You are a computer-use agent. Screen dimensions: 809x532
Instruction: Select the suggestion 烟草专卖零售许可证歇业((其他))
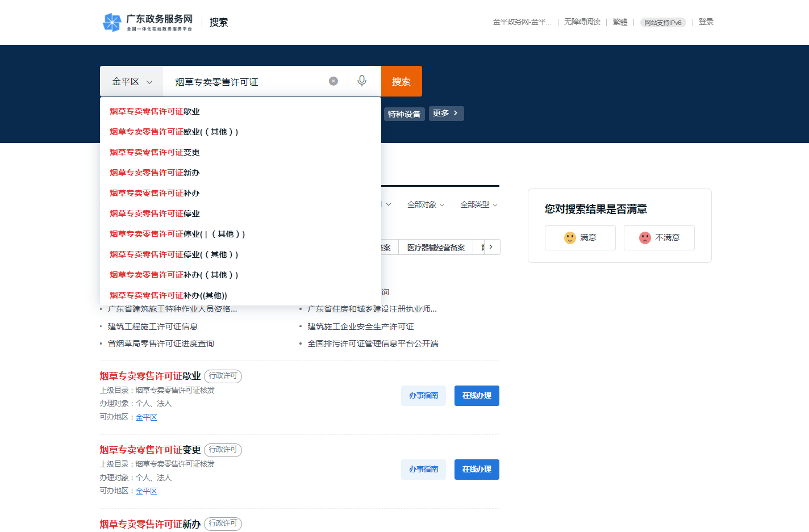point(240,132)
